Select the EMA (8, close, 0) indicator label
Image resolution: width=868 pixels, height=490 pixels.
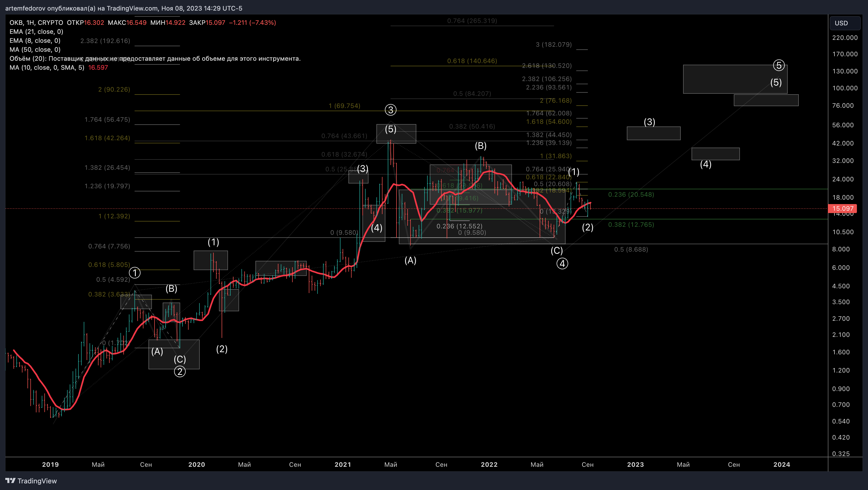[35, 40]
